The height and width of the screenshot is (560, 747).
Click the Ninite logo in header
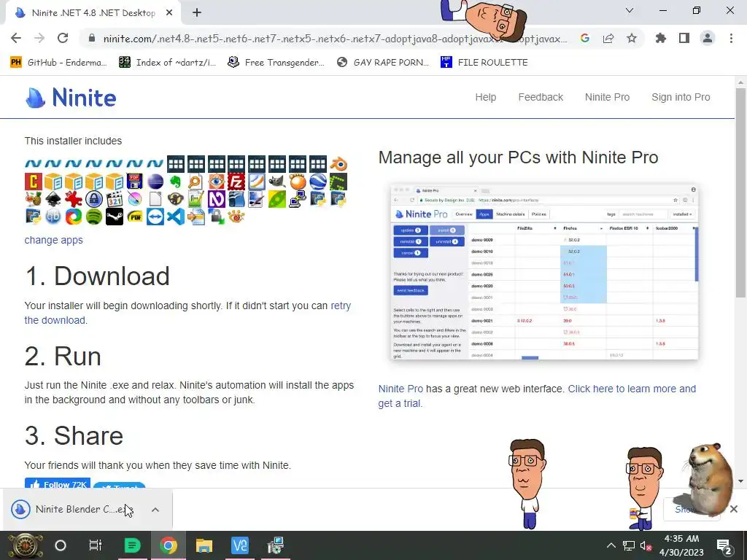pyautogui.click(x=71, y=98)
